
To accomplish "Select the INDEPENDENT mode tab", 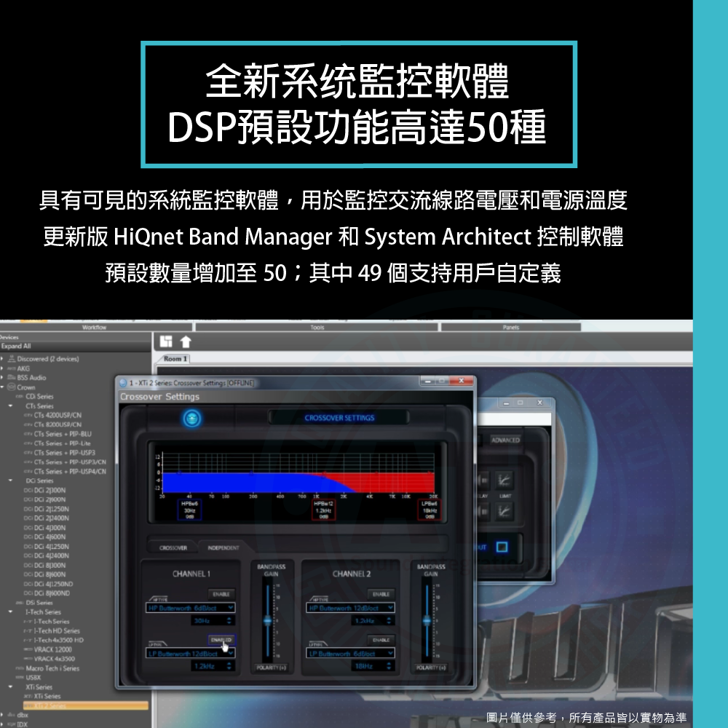I will [223, 548].
